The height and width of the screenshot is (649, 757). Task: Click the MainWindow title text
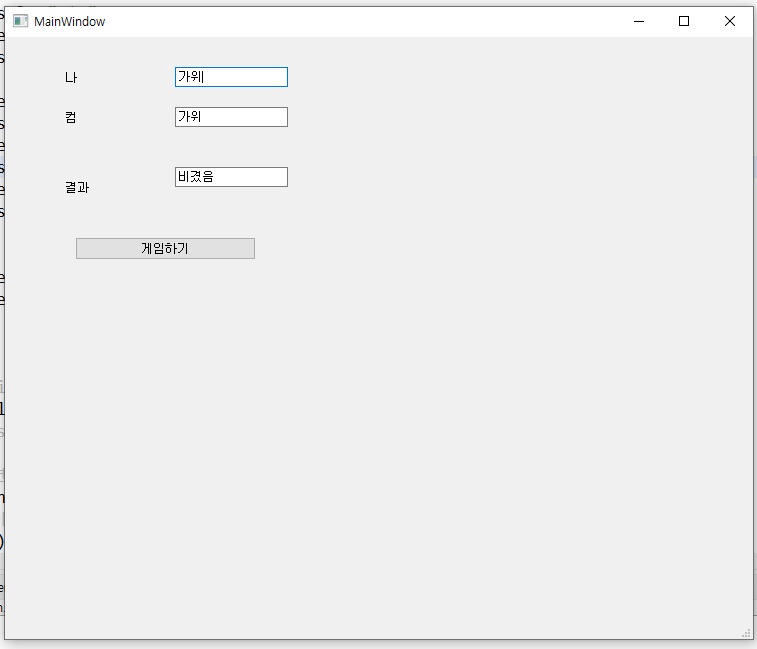pos(70,22)
